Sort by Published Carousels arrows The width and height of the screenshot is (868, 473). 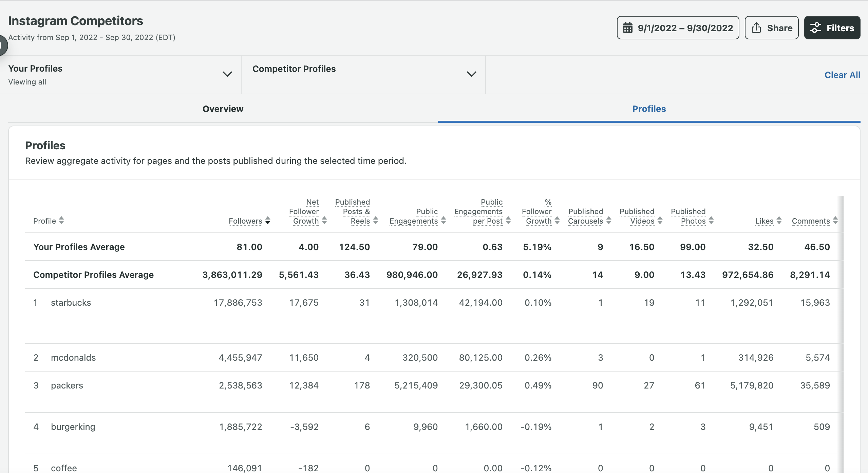coord(609,221)
